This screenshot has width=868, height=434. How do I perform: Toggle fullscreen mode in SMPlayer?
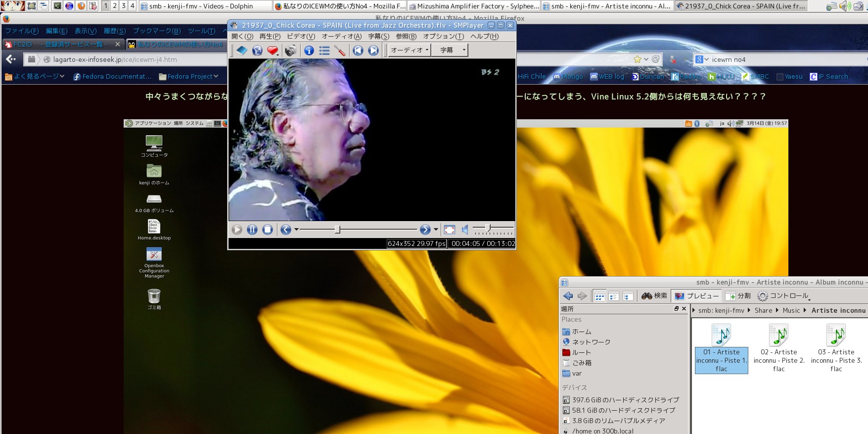pyautogui.click(x=449, y=230)
